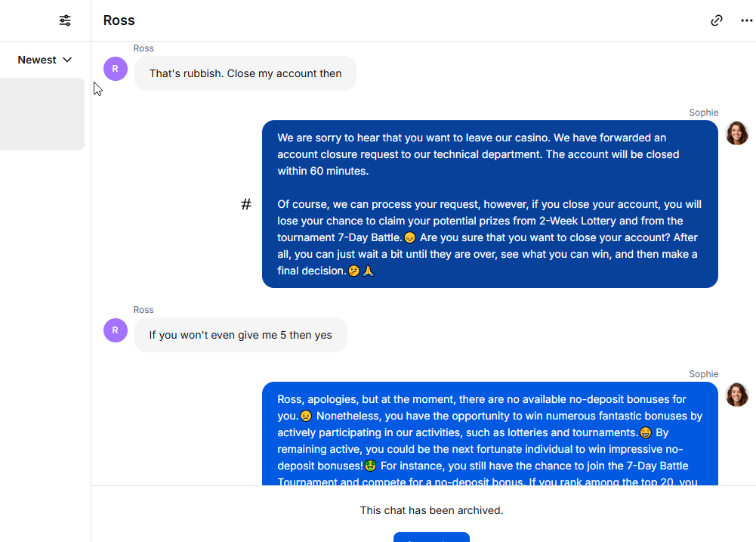Screen dimensions: 756x542
Task: Select the gray chat item in the list
Action: pos(42,114)
